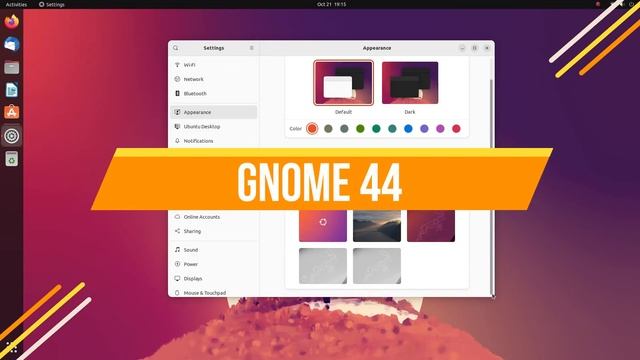This screenshot has height=360, width=640.
Task: Select the Dark style thumbnail
Action: click(410, 83)
